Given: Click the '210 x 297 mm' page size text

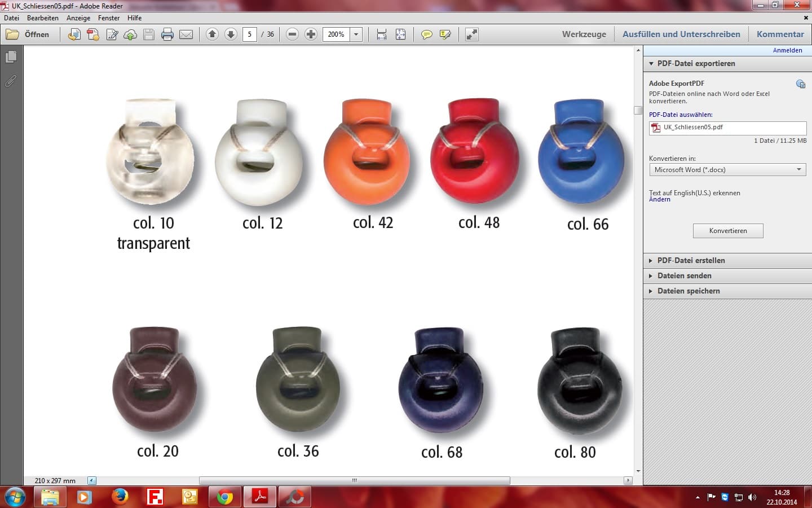Looking at the screenshot, I should point(55,481).
